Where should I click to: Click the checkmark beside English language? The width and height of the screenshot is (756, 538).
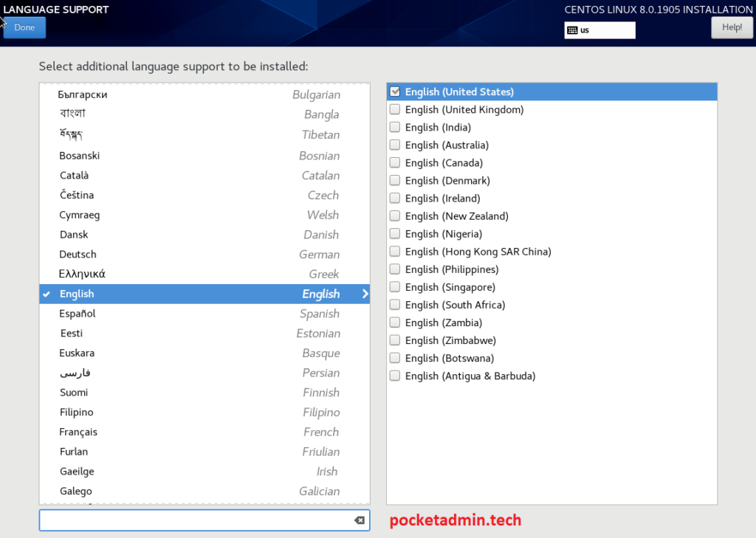point(47,294)
